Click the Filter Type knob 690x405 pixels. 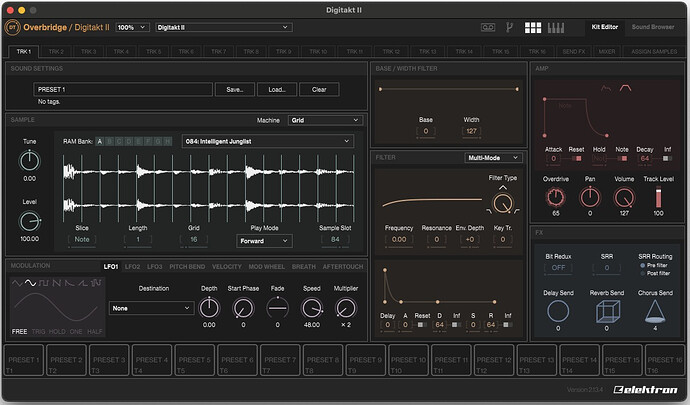click(503, 203)
